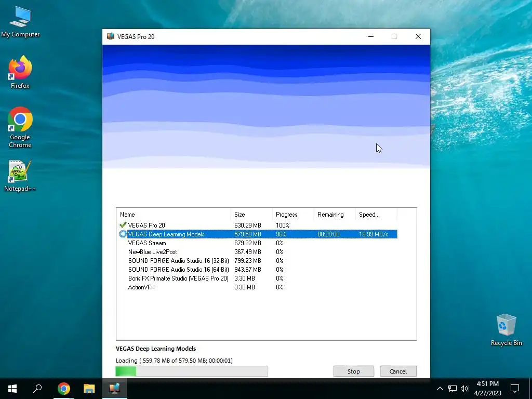Select the VEGAS Stream row

pos(258,243)
